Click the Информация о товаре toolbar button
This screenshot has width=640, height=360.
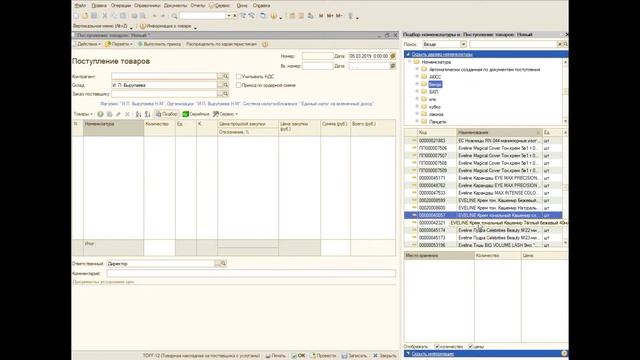click(x=166, y=26)
